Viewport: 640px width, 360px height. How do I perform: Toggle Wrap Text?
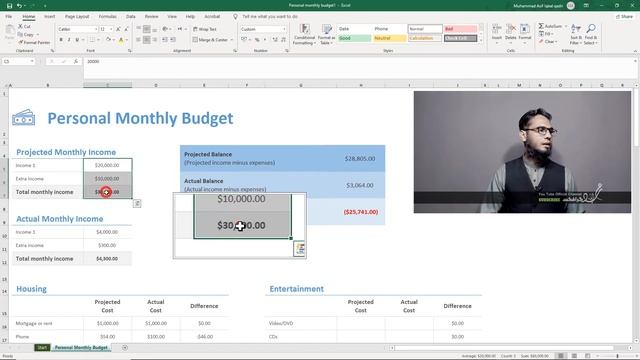coord(205,29)
